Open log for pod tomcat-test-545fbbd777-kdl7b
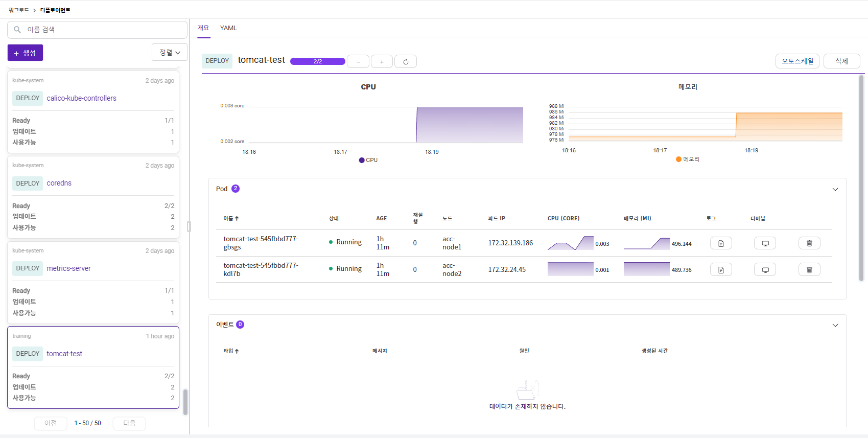 pos(721,270)
